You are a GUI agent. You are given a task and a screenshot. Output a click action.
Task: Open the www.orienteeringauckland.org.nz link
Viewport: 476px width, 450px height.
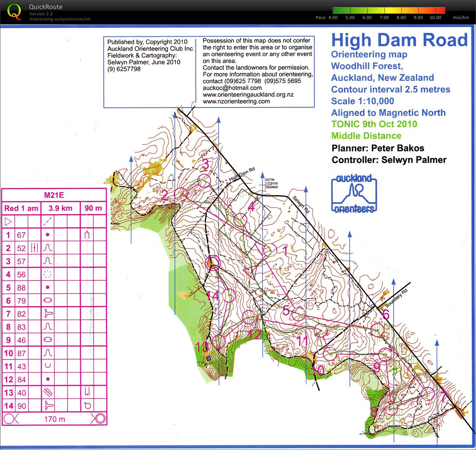pos(248,95)
